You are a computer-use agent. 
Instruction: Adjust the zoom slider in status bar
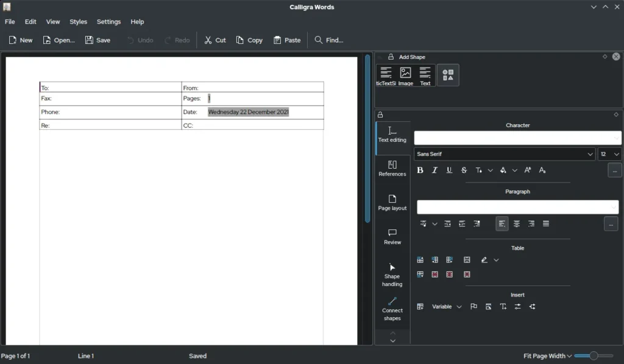(594, 355)
